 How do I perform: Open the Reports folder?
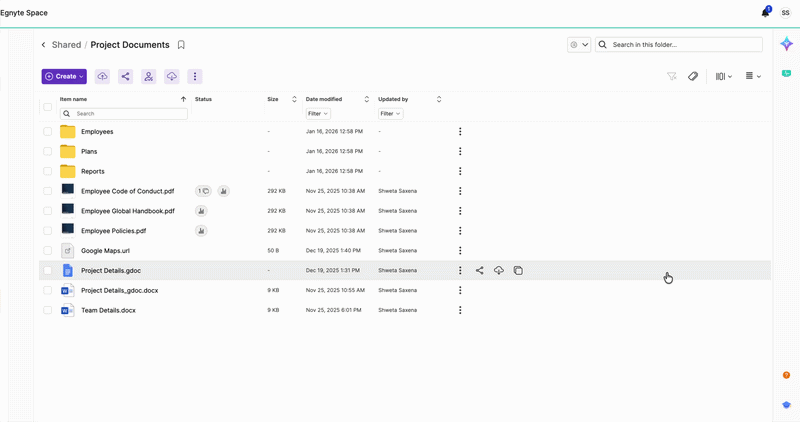click(93, 171)
